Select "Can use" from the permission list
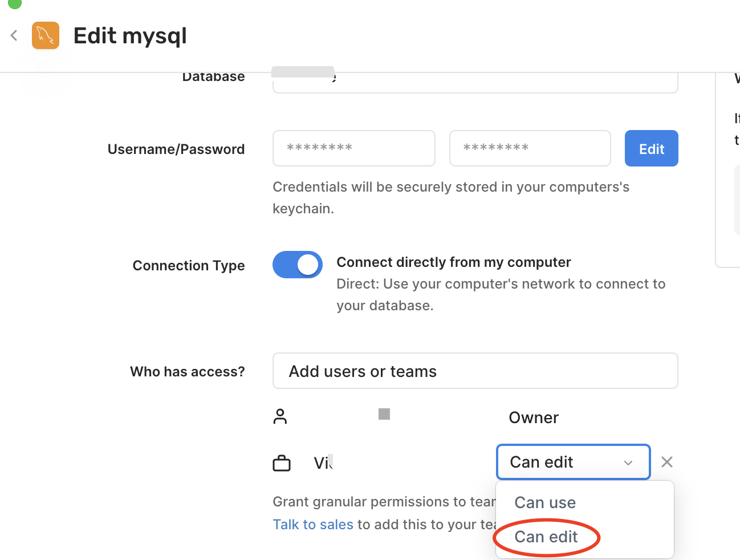 (545, 502)
